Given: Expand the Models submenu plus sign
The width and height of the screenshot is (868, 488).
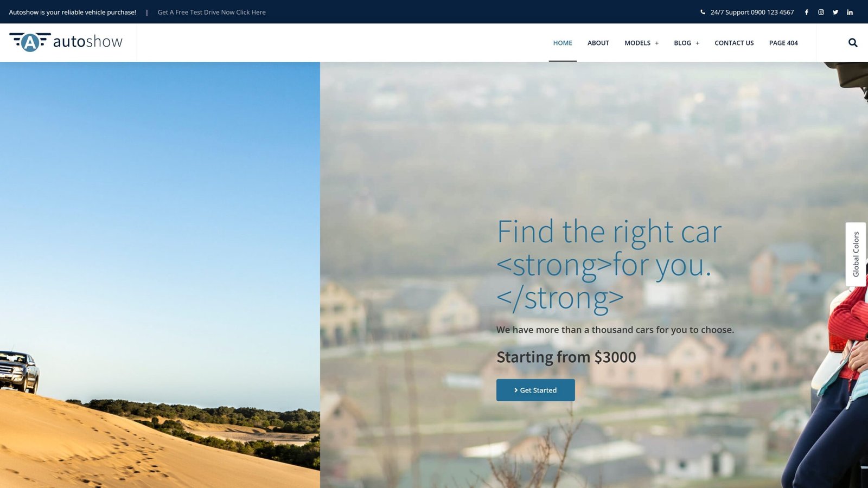Looking at the screenshot, I should [x=656, y=43].
